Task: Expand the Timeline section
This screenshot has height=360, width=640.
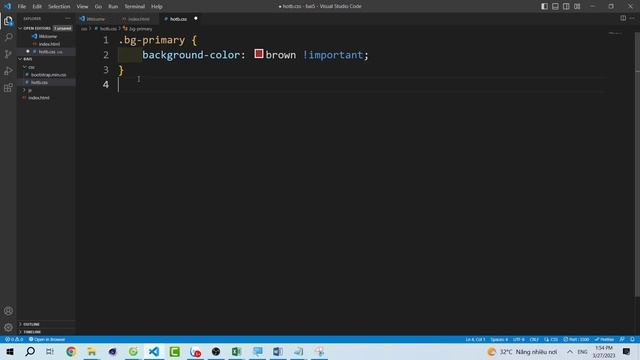Action: pyautogui.click(x=46, y=332)
